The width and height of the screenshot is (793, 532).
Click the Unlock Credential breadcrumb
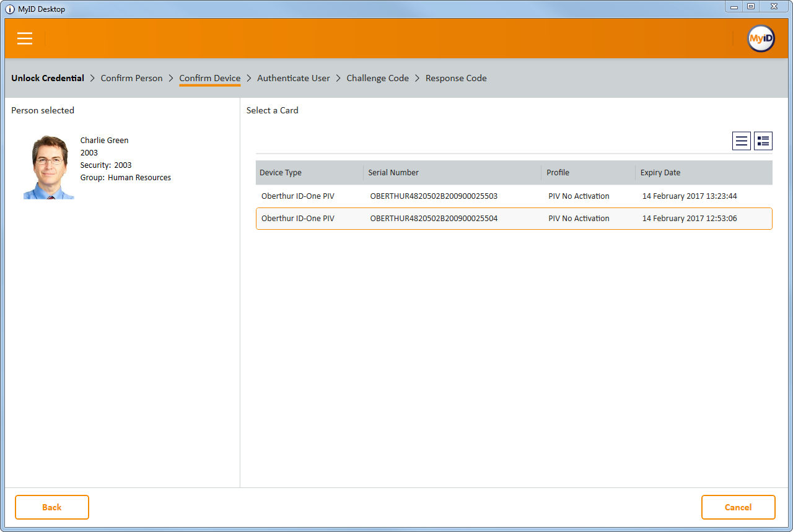(48, 78)
